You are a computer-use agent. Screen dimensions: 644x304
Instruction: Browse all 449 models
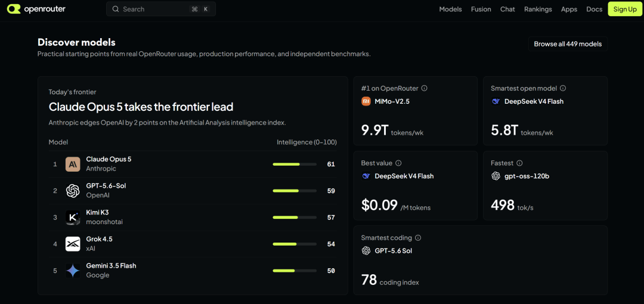coord(568,44)
